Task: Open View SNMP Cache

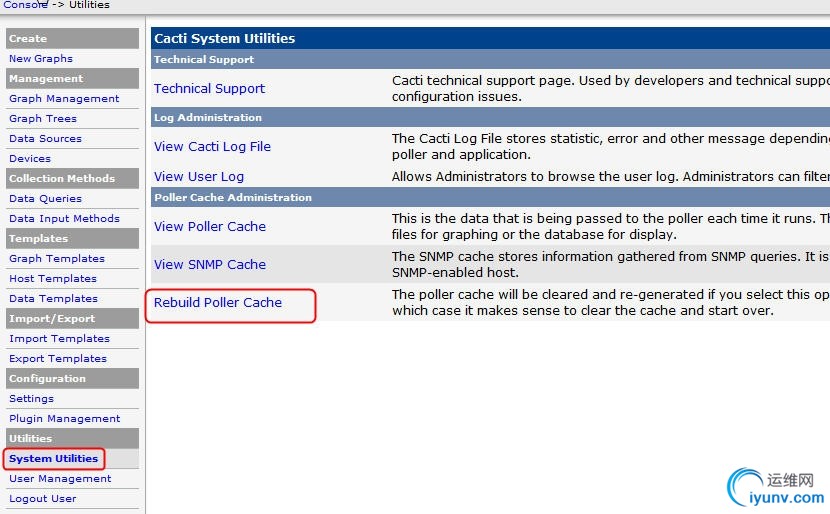Action: tap(210, 264)
